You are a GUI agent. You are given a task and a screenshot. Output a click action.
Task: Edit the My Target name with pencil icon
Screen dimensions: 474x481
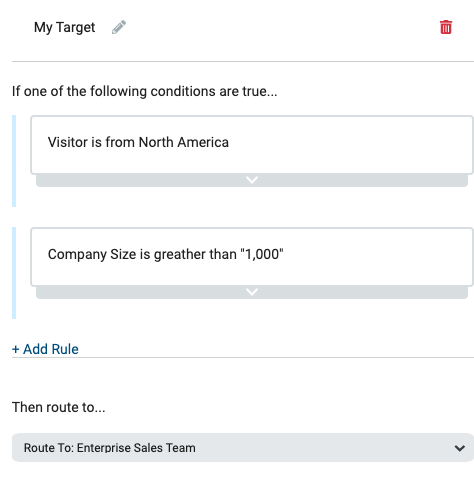click(119, 27)
